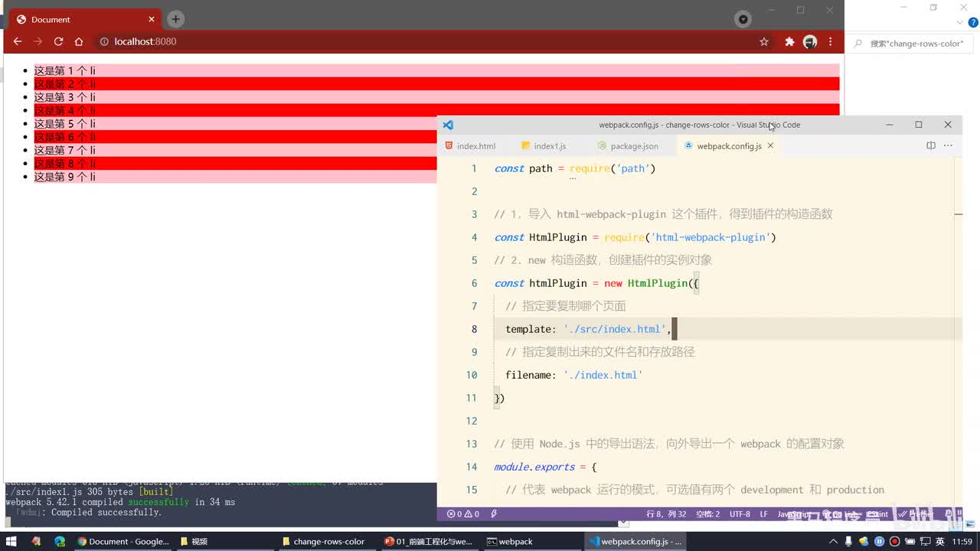The width and height of the screenshot is (980, 551).
Task: Switch to the package.json editor tab
Action: coord(628,146)
